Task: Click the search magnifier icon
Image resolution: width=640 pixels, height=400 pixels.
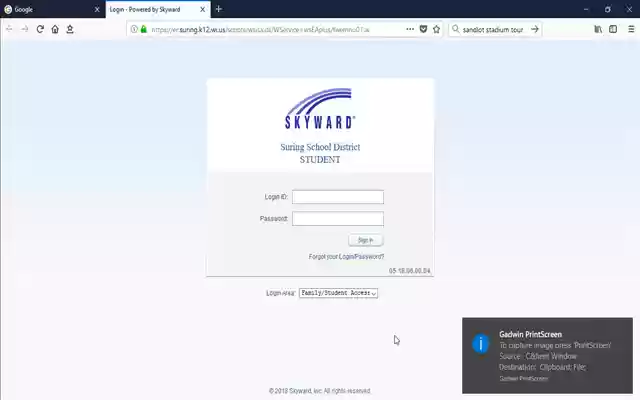Action: pyautogui.click(x=456, y=29)
